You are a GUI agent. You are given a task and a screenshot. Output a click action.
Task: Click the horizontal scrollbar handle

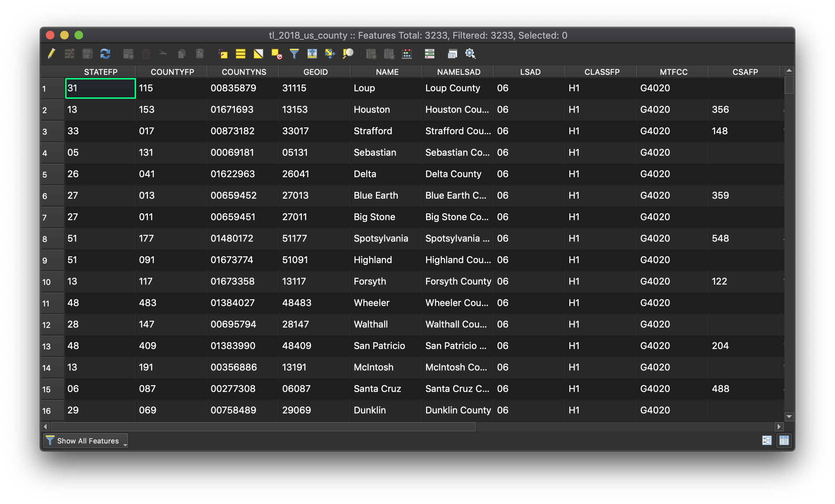click(x=263, y=427)
